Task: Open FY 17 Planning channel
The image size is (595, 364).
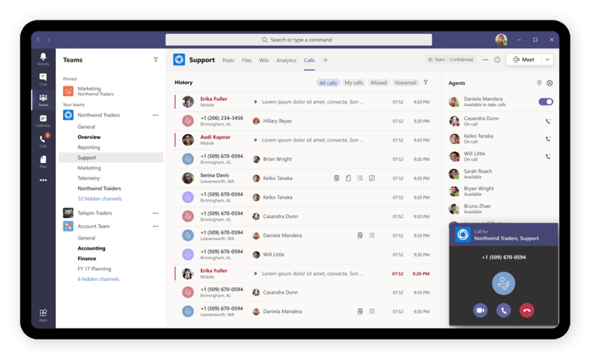Action: tap(95, 269)
